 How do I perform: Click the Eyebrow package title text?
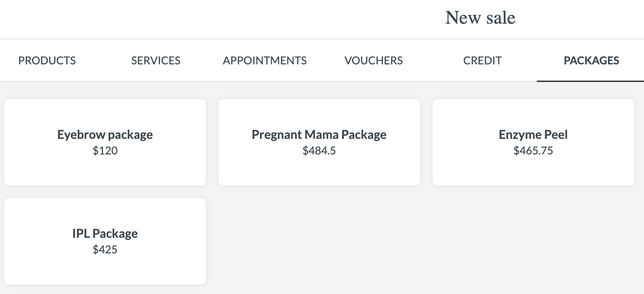[105, 134]
